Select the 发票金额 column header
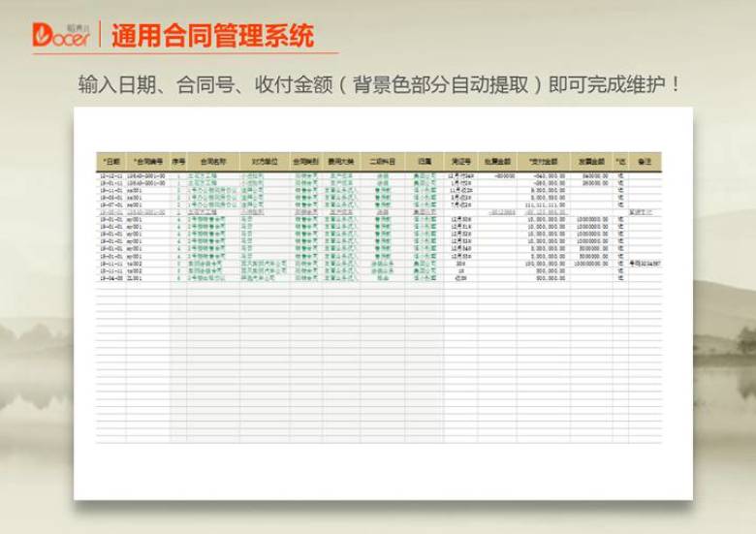This screenshot has height=534, width=756. (x=591, y=162)
